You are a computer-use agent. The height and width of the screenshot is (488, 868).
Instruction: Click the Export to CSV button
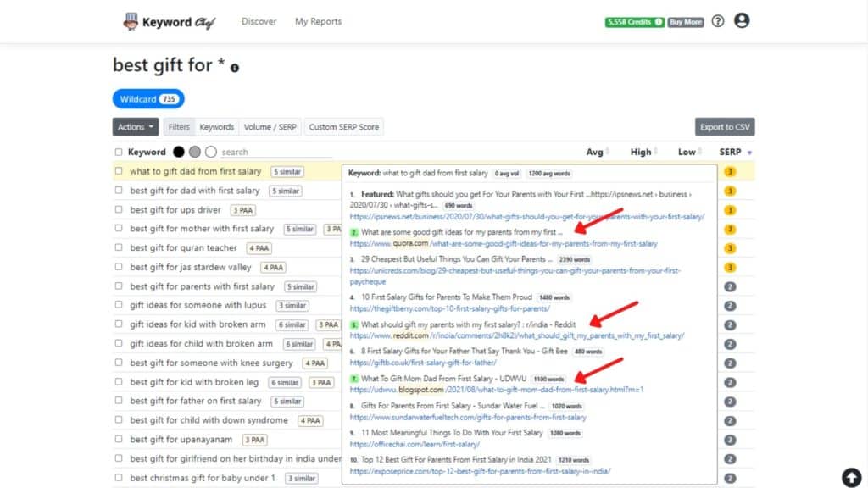tap(725, 127)
